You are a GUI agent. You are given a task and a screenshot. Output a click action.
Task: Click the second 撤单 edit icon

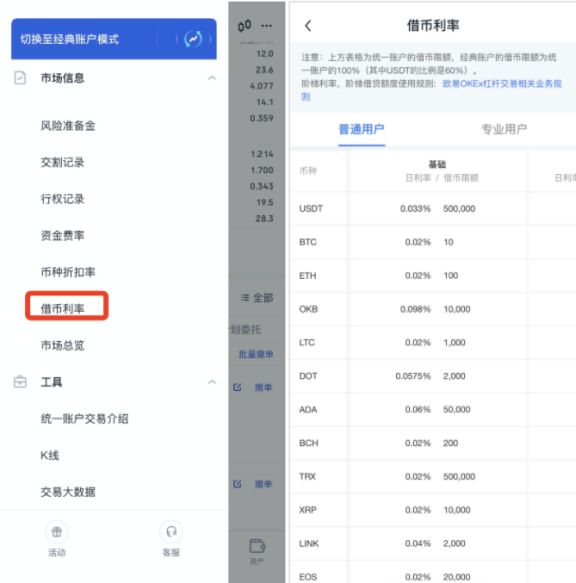pos(237,484)
